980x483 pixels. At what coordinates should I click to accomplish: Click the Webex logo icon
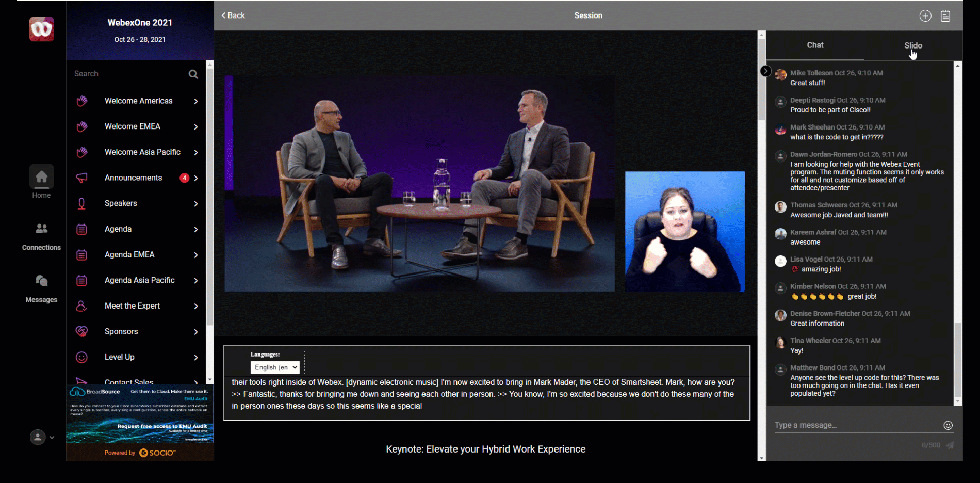[x=41, y=29]
